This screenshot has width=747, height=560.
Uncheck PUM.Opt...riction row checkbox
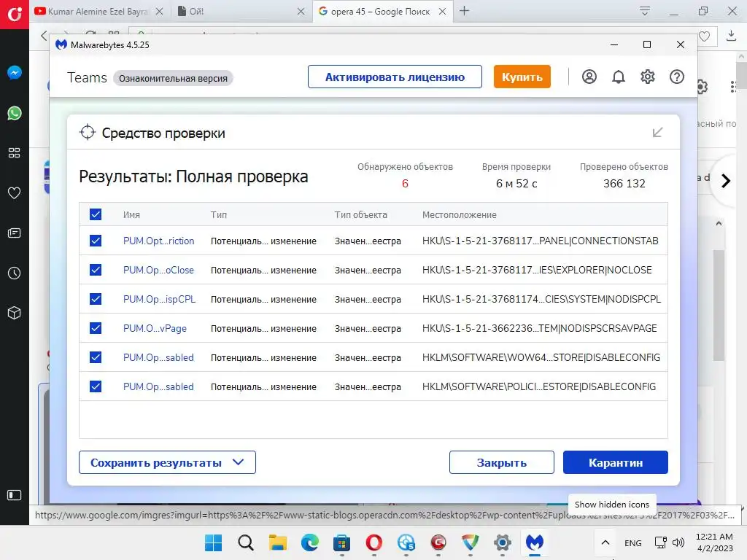(x=96, y=241)
